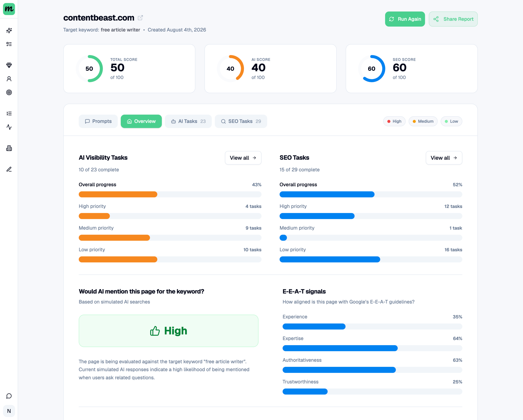Open the person profile icon in sidebar
This screenshot has height=420, width=523.
pyautogui.click(x=9, y=79)
